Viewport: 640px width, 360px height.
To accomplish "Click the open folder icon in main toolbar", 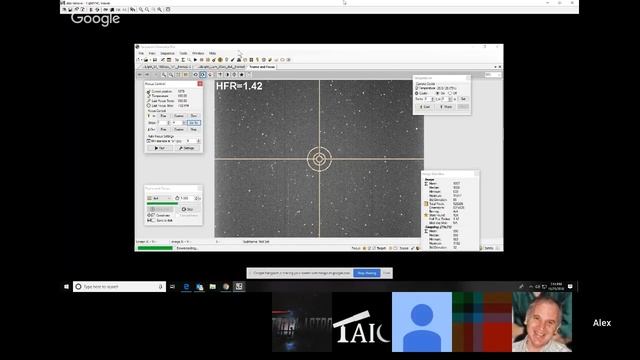I will point(146,60).
